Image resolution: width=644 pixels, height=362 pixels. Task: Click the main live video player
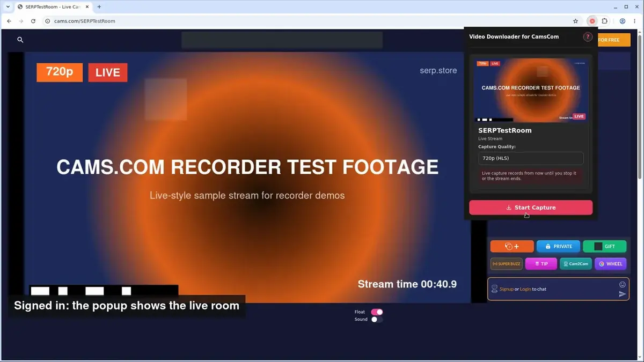(x=247, y=177)
